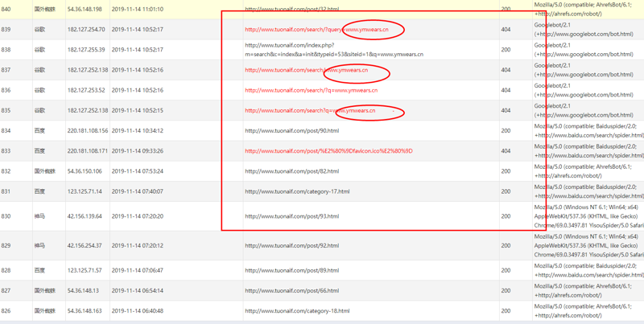Open the post/32.html URL in row 840

[292, 9]
